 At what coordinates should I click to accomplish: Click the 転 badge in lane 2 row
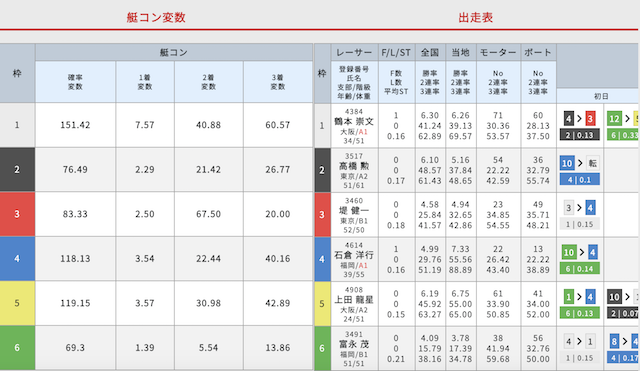[x=593, y=163]
